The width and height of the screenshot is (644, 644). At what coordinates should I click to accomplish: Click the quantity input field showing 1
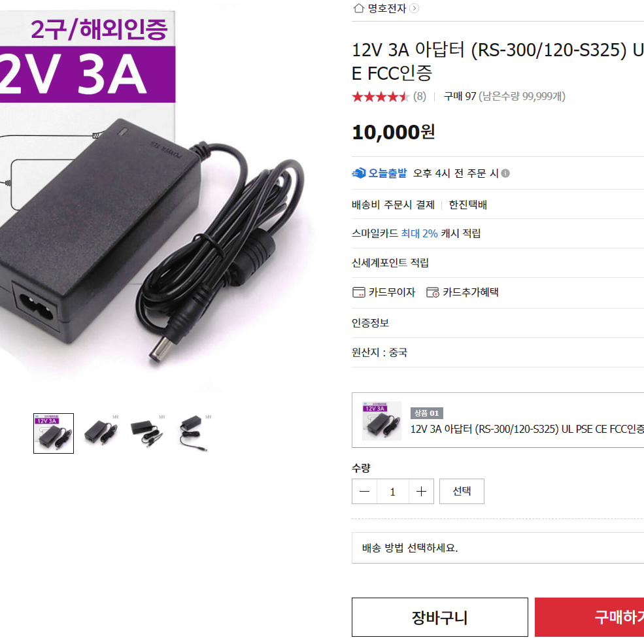click(393, 491)
